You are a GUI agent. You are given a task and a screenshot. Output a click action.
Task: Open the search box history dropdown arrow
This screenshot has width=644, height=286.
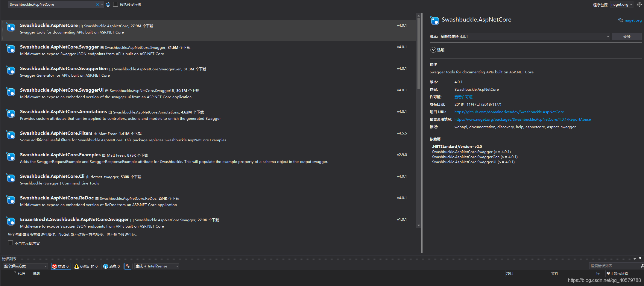(102, 4)
